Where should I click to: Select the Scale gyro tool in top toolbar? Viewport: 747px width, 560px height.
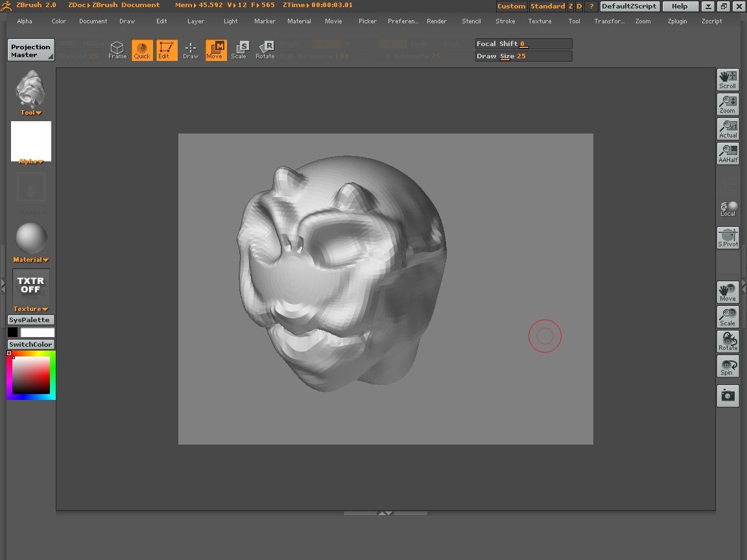pos(239,50)
